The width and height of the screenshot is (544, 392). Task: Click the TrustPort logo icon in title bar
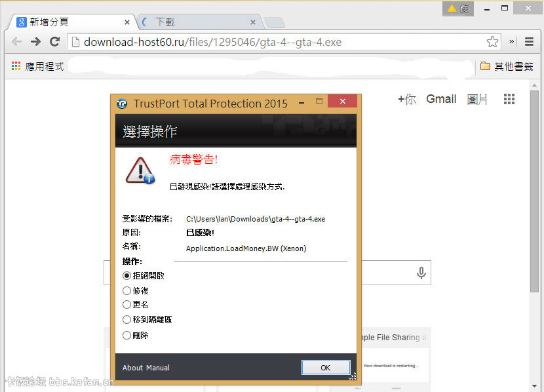[x=122, y=104]
